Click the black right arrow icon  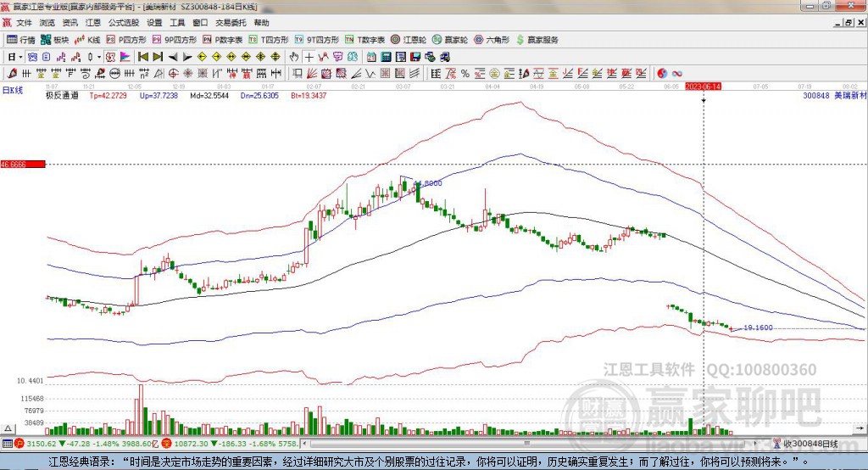click(x=187, y=57)
